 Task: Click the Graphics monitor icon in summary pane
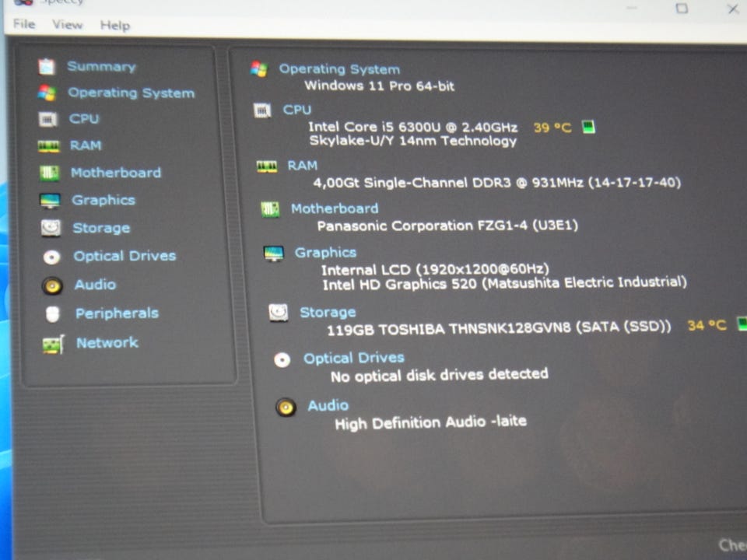point(273,254)
